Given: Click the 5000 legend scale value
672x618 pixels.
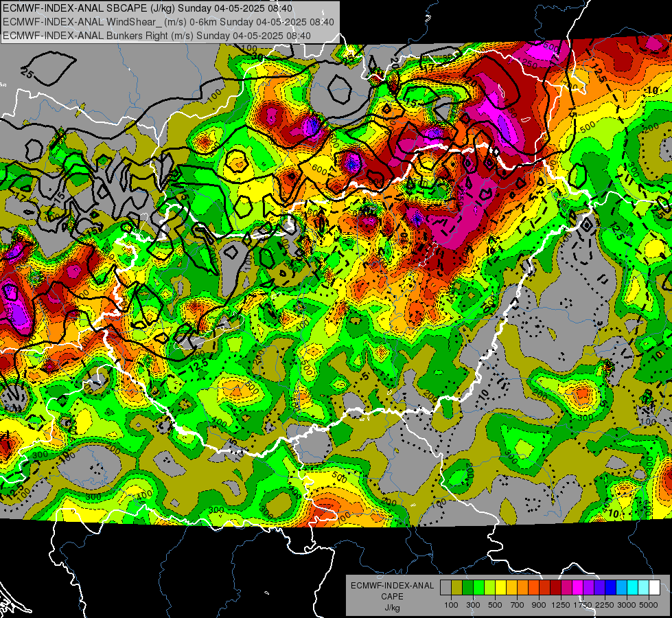Looking at the screenshot, I should point(649,605).
